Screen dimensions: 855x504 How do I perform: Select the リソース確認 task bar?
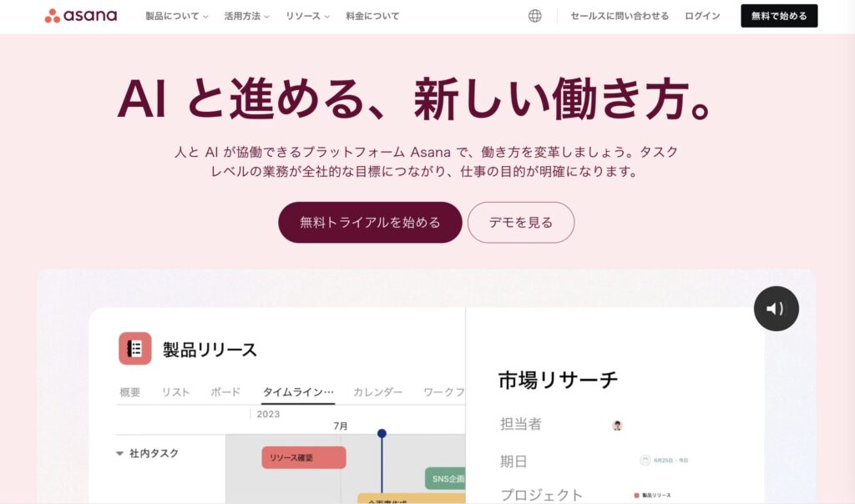pyautogui.click(x=304, y=457)
